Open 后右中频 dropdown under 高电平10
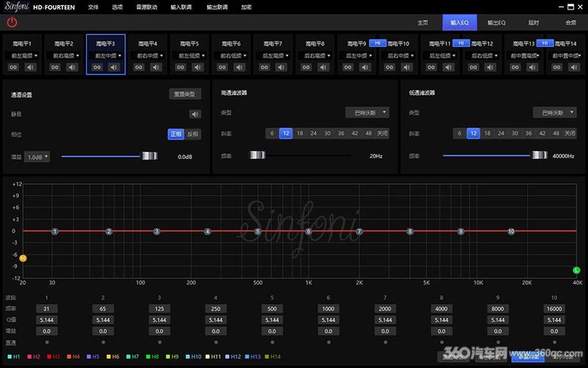 pos(398,56)
